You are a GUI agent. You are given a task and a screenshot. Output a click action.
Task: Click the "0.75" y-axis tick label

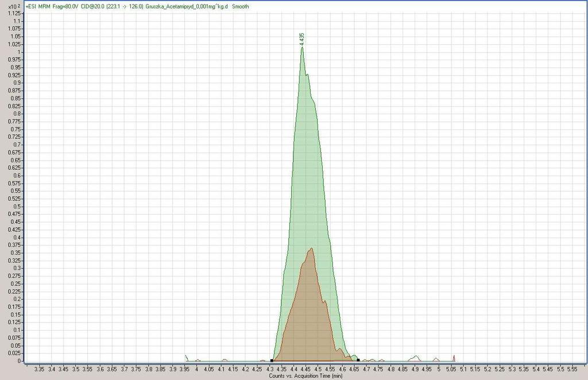(x=16, y=129)
